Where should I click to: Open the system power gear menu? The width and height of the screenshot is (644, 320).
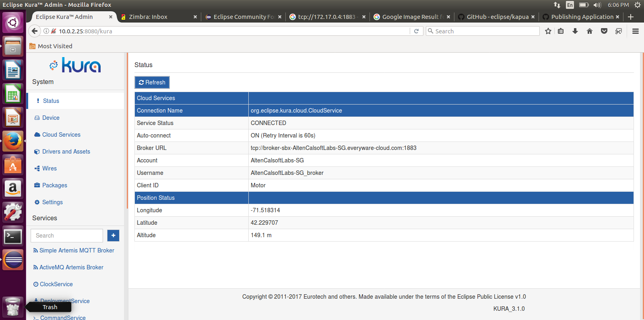637,5
